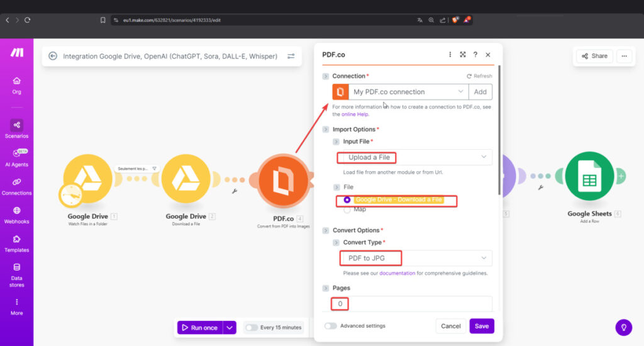Toggle the Every 15 minutes schedule switch
The width and height of the screenshot is (644, 346).
pos(252,328)
